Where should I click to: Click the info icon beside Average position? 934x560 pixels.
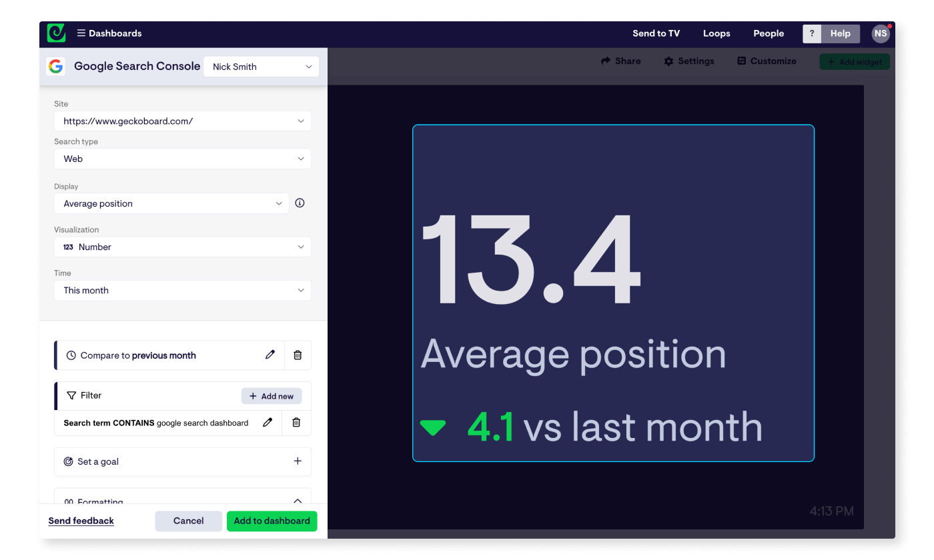pyautogui.click(x=300, y=203)
